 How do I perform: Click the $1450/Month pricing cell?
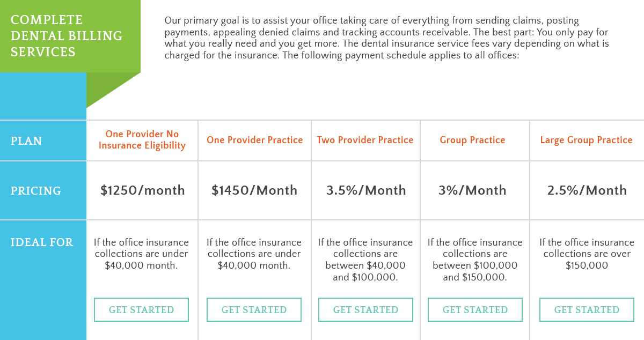(254, 190)
